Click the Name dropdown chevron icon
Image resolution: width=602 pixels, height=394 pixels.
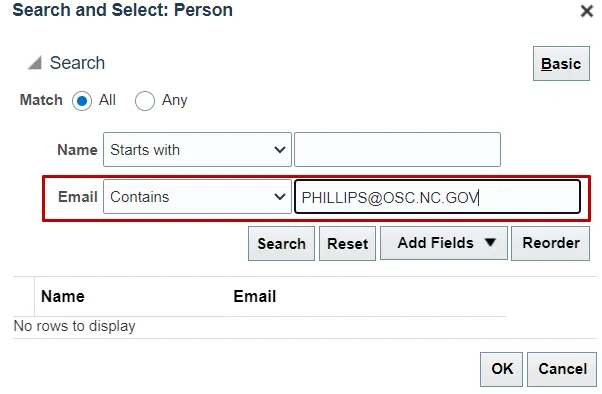pyautogui.click(x=280, y=150)
